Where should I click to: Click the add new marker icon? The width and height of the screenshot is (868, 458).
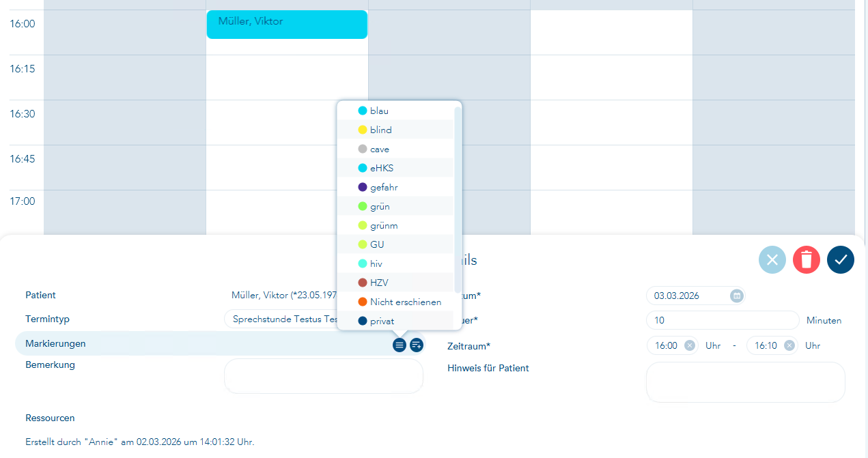point(417,345)
